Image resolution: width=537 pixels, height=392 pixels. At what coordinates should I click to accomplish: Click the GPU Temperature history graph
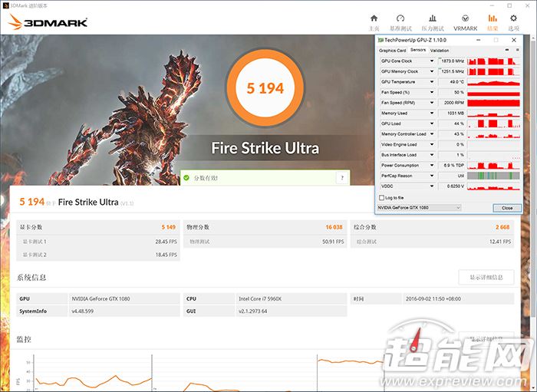[493, 82]
